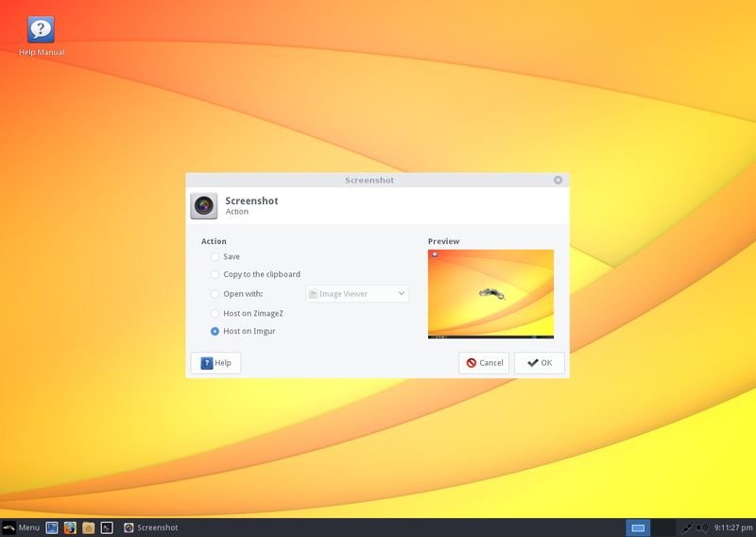Select the Open with radio button
756x537 pixels.
[x=215, y=294]
